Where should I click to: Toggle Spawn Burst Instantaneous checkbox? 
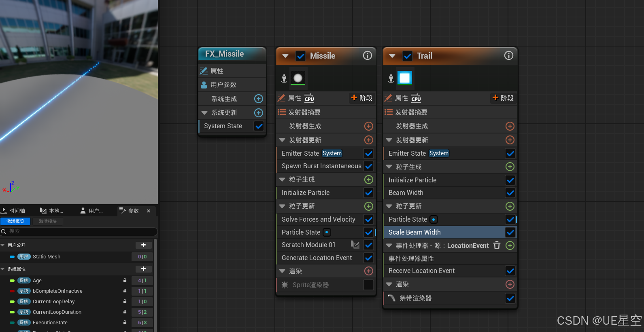pyautogui.click(x=368, y=166)
